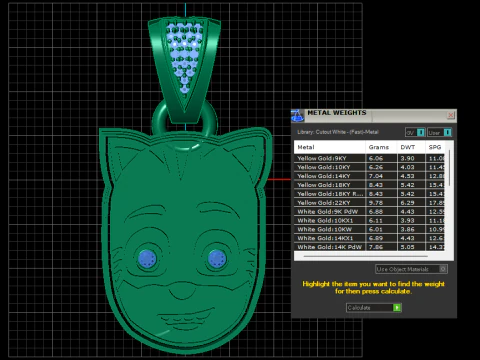Select the right blue eye gem
This screenshot has width=480, height=360.
217,259
